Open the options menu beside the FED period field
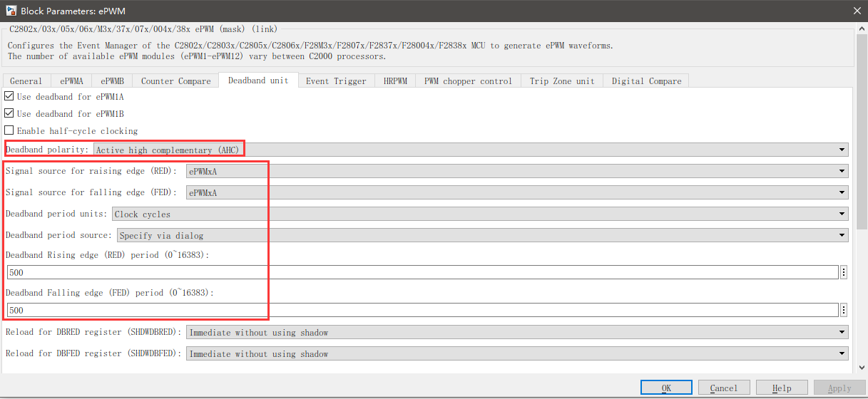Viewport: 868px width, 399px height. [844, 310]
